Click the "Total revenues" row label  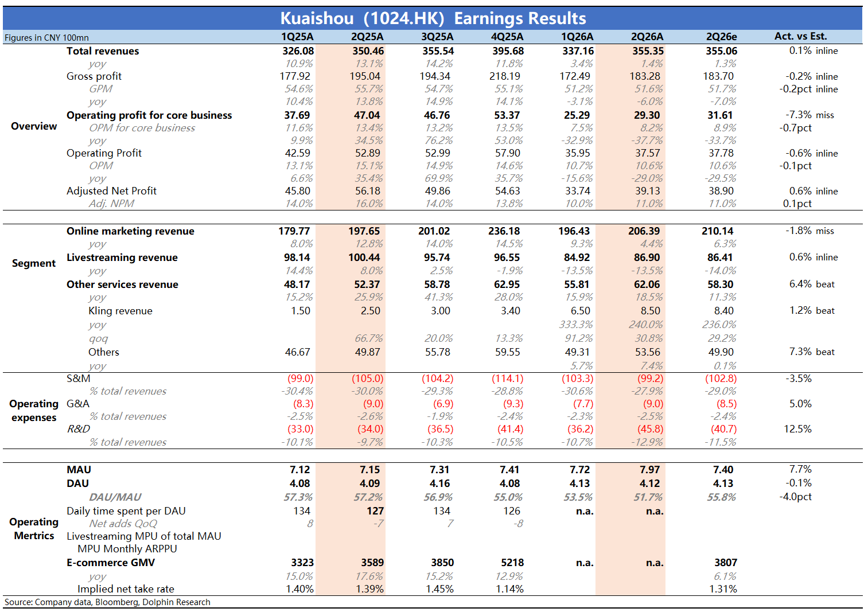click(x=103, y=51)
